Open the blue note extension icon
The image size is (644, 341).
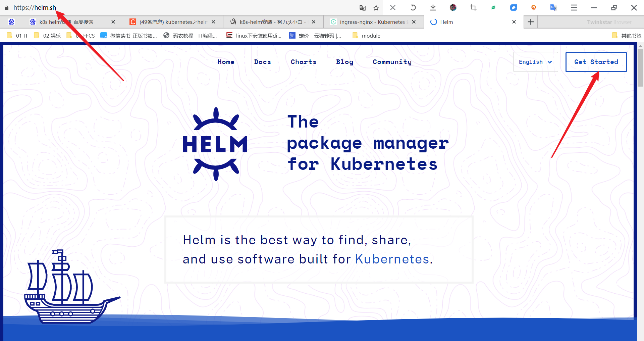click(514, 7)
